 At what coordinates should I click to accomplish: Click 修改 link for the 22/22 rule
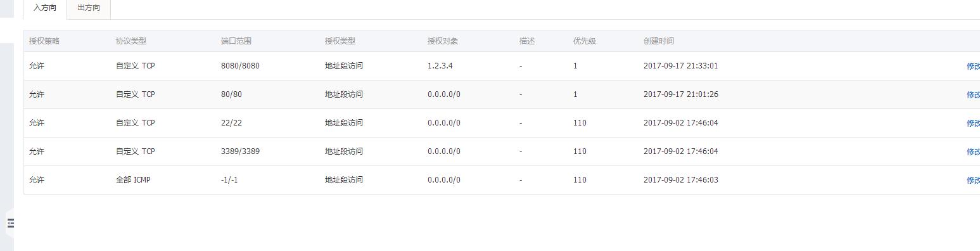coord(973,123)
